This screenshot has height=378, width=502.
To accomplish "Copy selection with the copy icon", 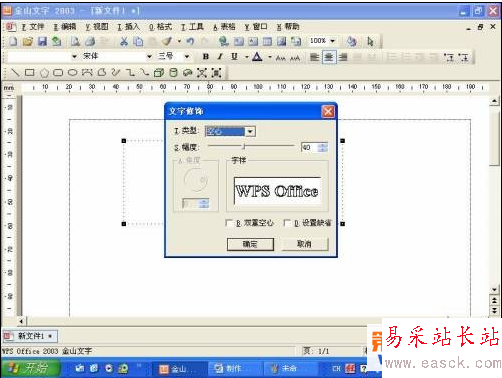I will pyautogui.click(x=138, y=41).
